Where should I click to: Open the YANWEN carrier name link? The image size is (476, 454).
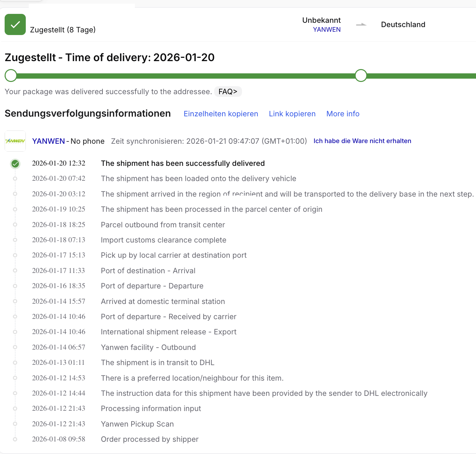(x=49, y=141)
